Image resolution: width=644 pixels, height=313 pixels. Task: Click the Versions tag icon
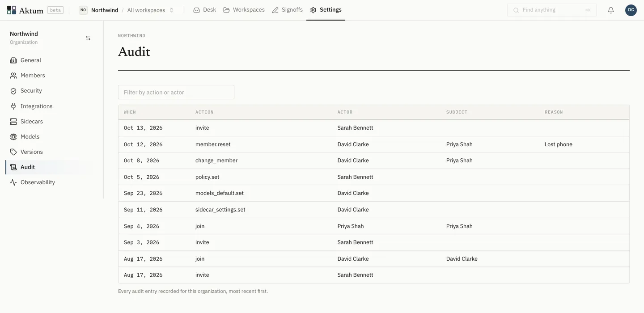point(13,152)
